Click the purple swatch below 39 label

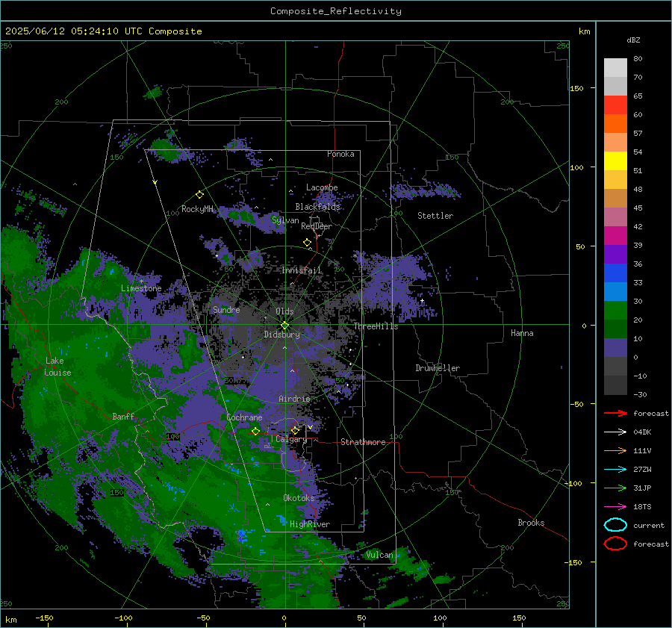coord(615,255)
